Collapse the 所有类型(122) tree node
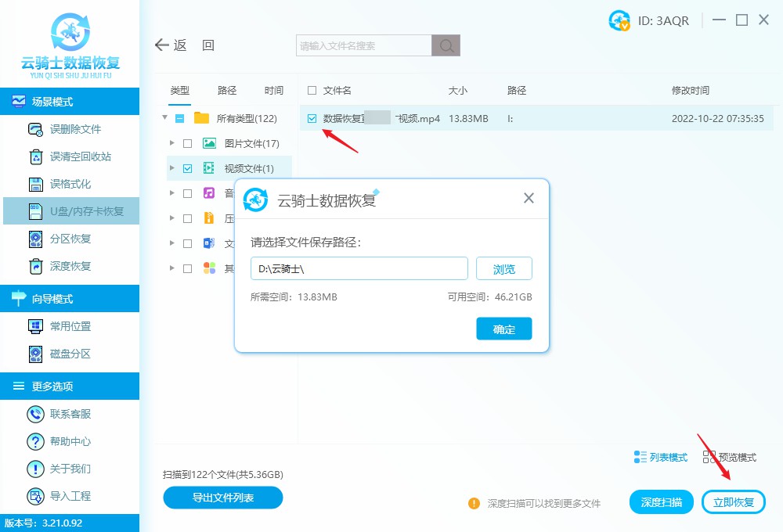The width and height of the screenshot is (783, 532). pyautogui.click(x=164, y=119)
